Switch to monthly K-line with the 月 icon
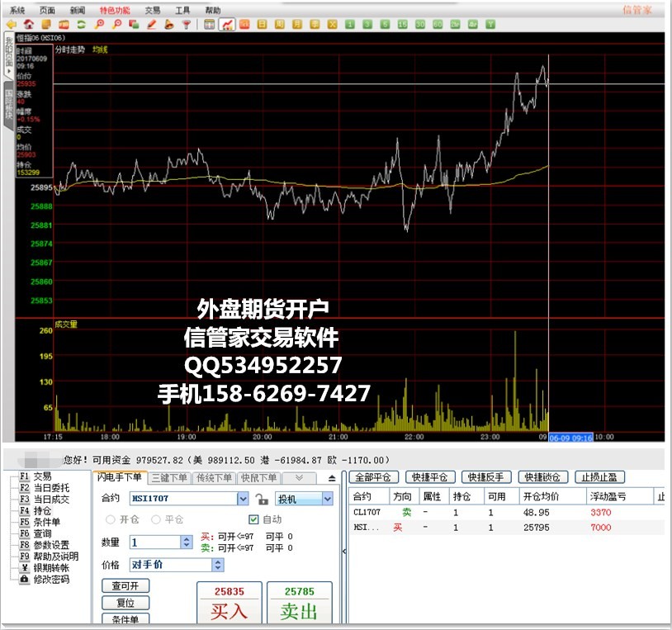The width and height of the screenshot is (672, 630). (297, 25)
